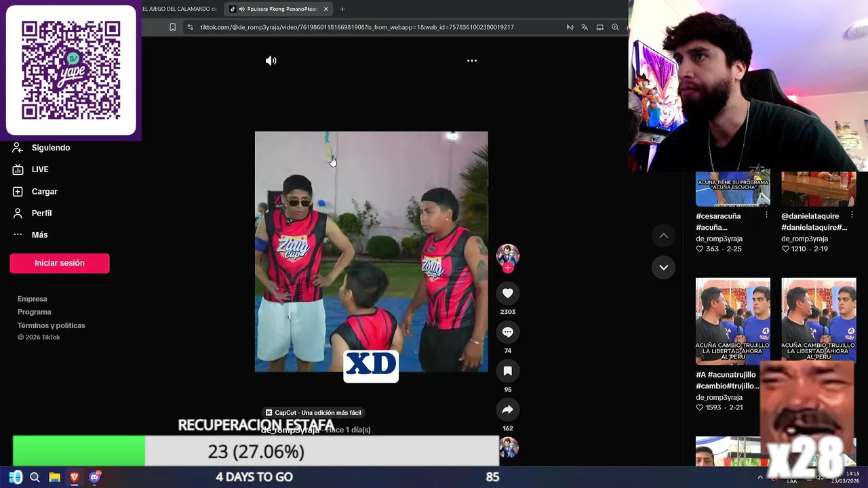868x488 pixels.
Task: Open the Empresa footer link
Action: tap(32, 299)
